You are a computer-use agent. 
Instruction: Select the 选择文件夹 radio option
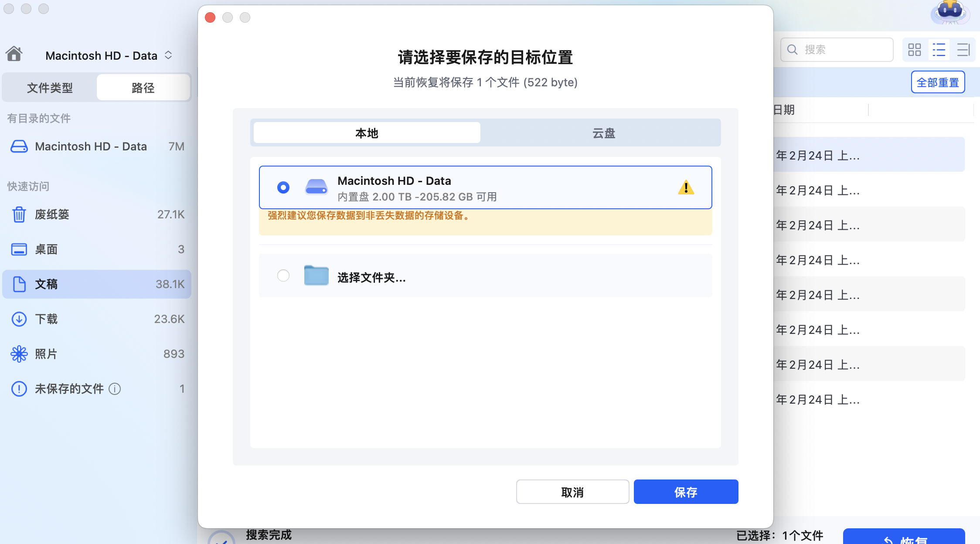[x=283, y=275]
